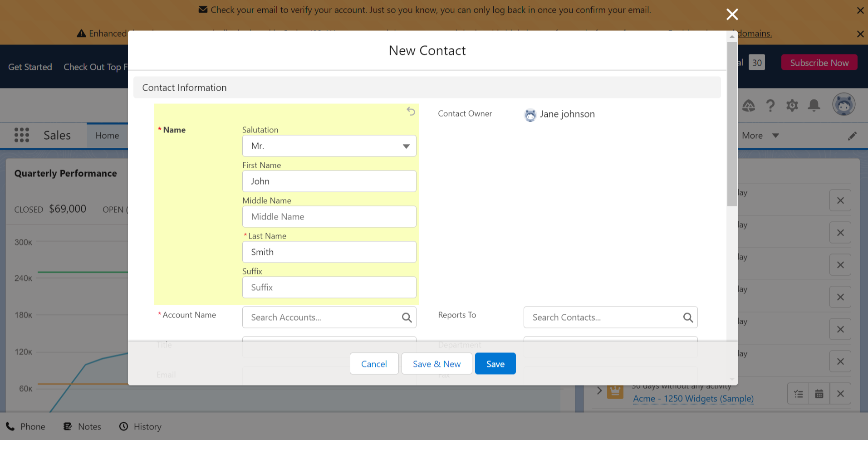Select Get Started in the top menu
Viewport: 868px width, 449px height.
[x=30, y=67]
